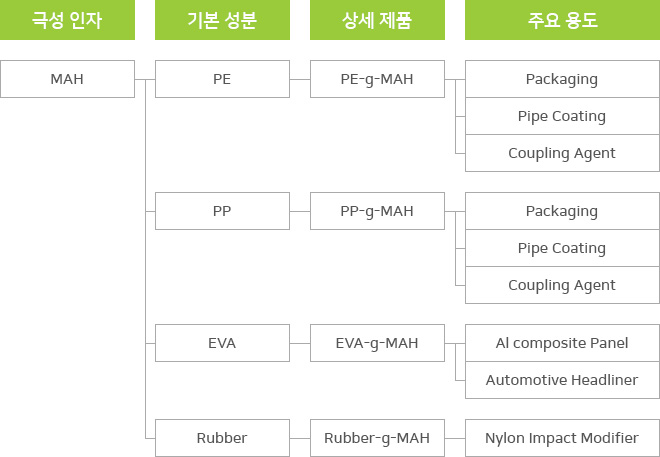Select the 주요 용도 column header
660x457 pixels.
tap(562, 20)
